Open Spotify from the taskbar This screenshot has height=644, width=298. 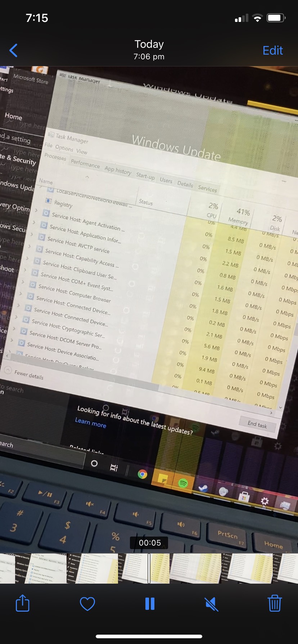183,483
